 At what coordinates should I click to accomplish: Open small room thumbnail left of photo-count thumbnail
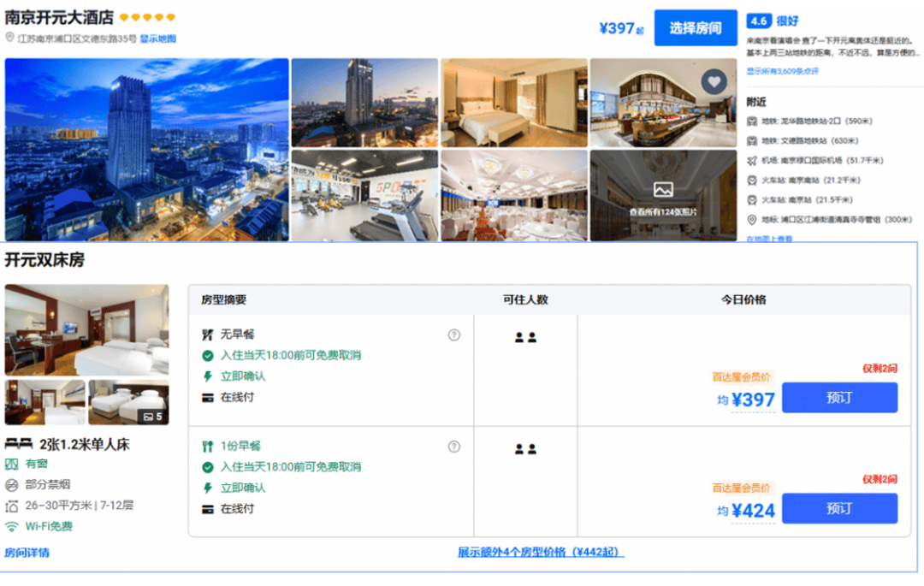coord(44,402)
